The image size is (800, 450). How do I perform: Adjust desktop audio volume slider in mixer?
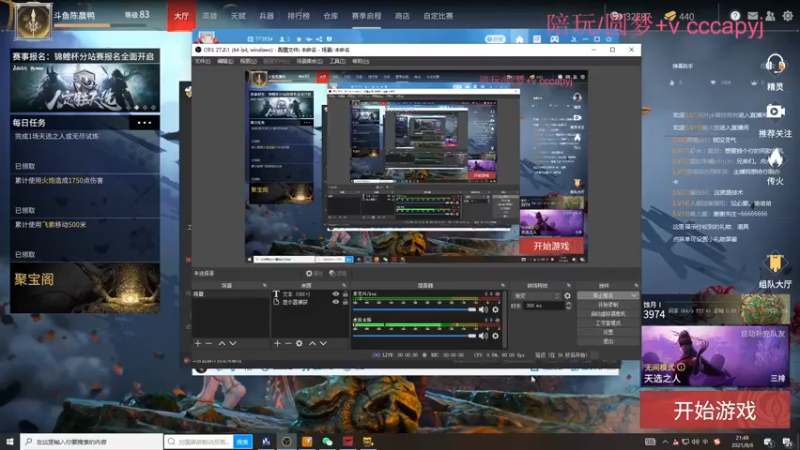click(414, 336)
